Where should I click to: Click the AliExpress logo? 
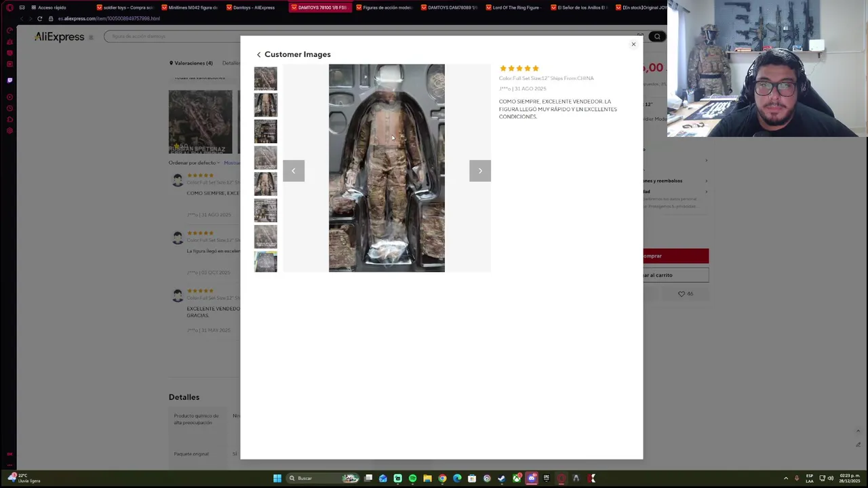point(60,37)
